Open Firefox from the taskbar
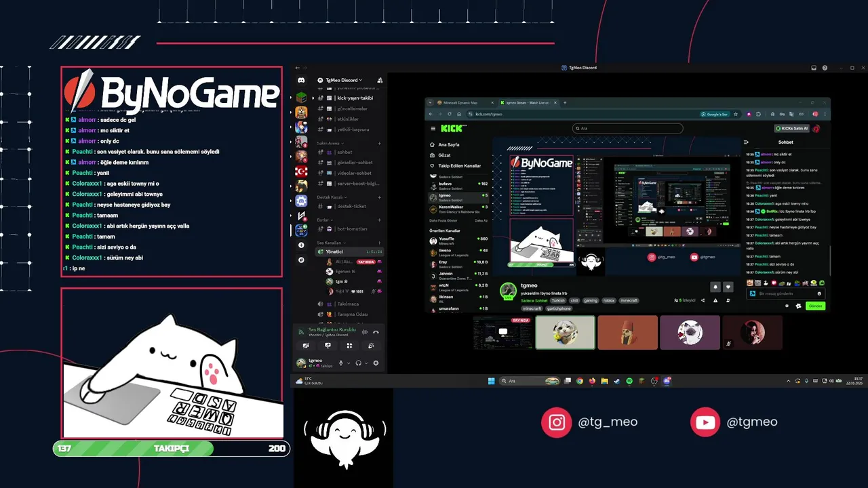This screenshot has width=868, height=488. (x=592, y=381)
